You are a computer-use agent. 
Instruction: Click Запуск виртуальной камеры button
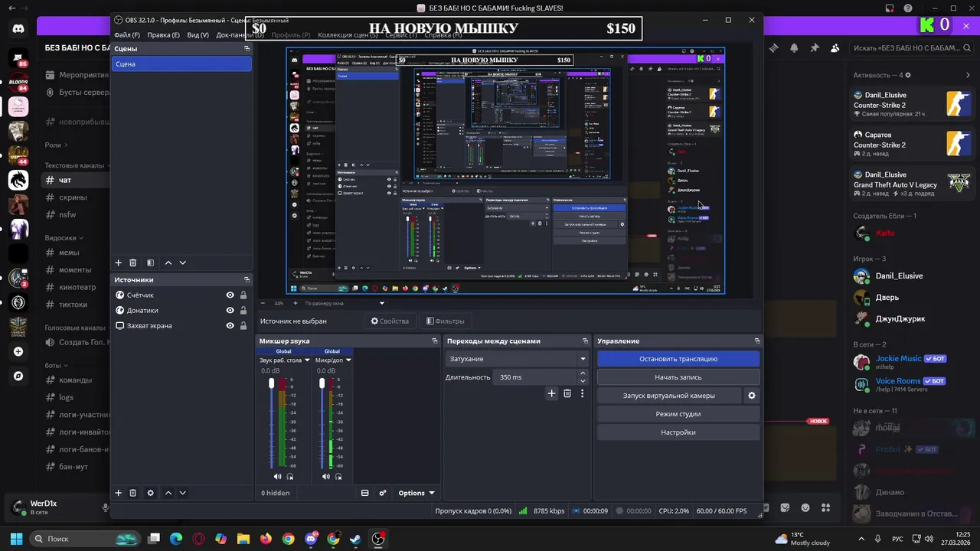point(669,396)
